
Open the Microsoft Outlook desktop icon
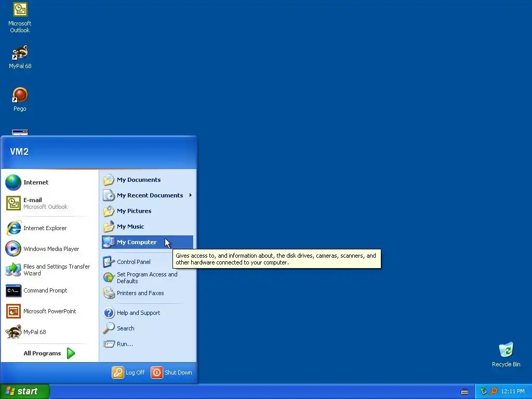[20, 18]
